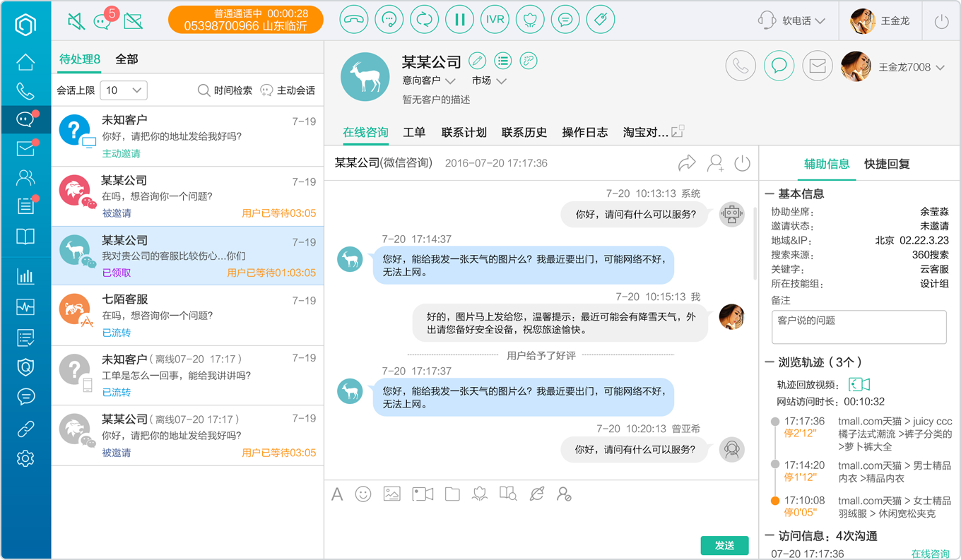
Task: Collapse the 基本信息 section
Action: click(x=770, y=193)
